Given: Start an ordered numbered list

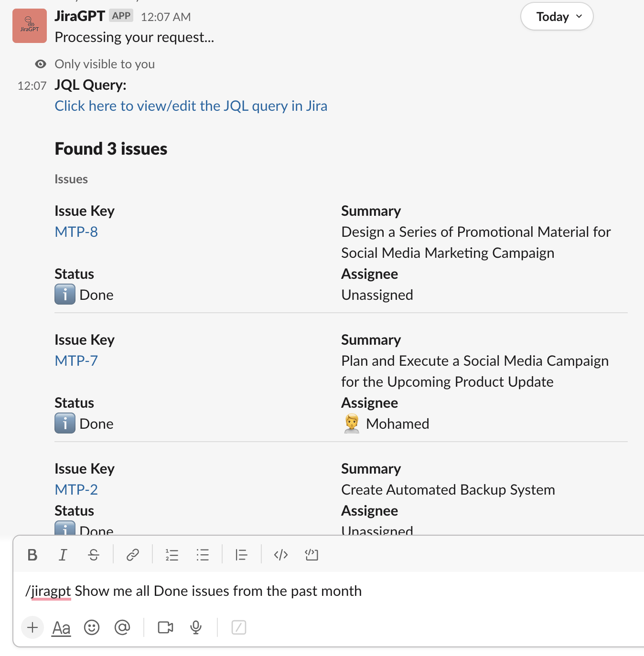Looking at the screenshot, I should (x=172, y=555).
